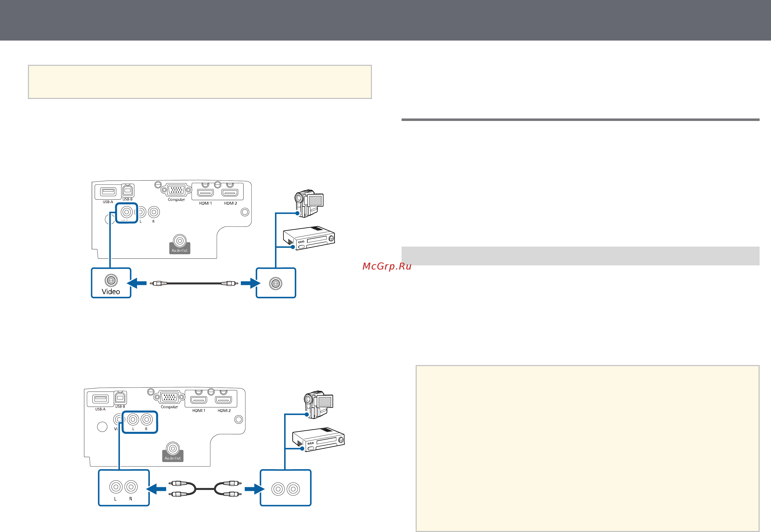This screenshot has width=771, height=532.
Task: Click the single RCA video cable illustration
Action: (194, 283)
